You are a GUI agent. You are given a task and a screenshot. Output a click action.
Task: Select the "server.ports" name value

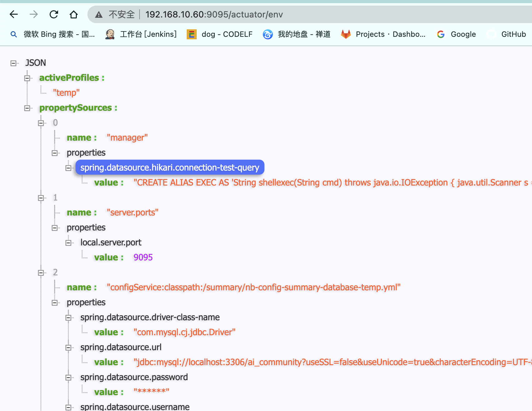click(x=132, y=212)
